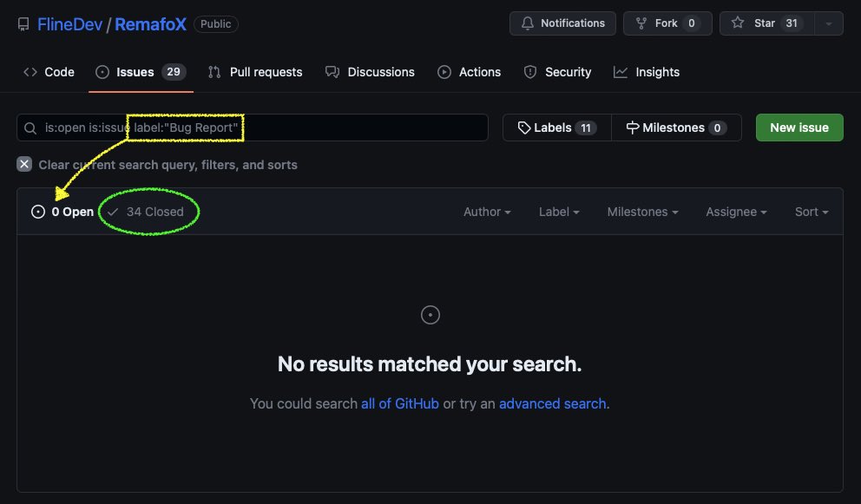Screen dimensions: 861x504
Task: Expand the Assignee filter dropdown
Action: (x=736, y=212)
